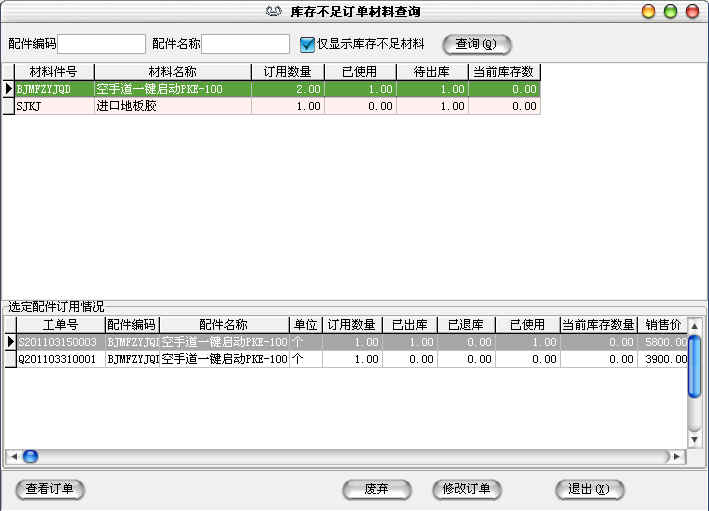Click 已出库 column header
Image resolution: width=709 pixels, height=511 pixels.
point(410,325)
